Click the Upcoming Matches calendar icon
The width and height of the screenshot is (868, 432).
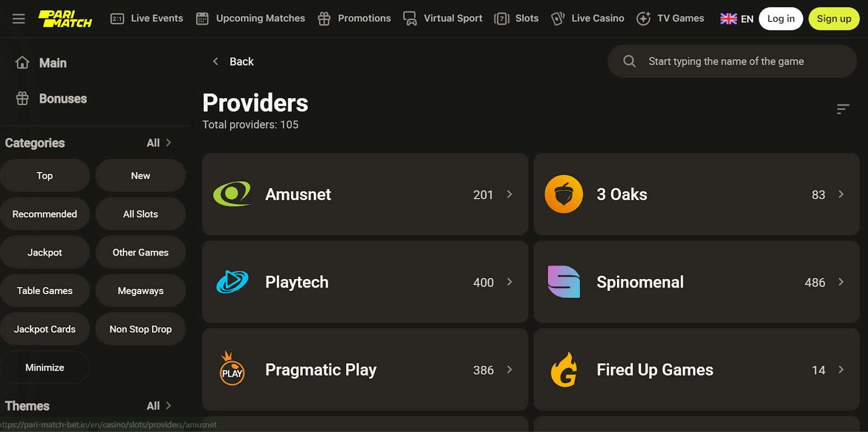click(x=202, y=19)
